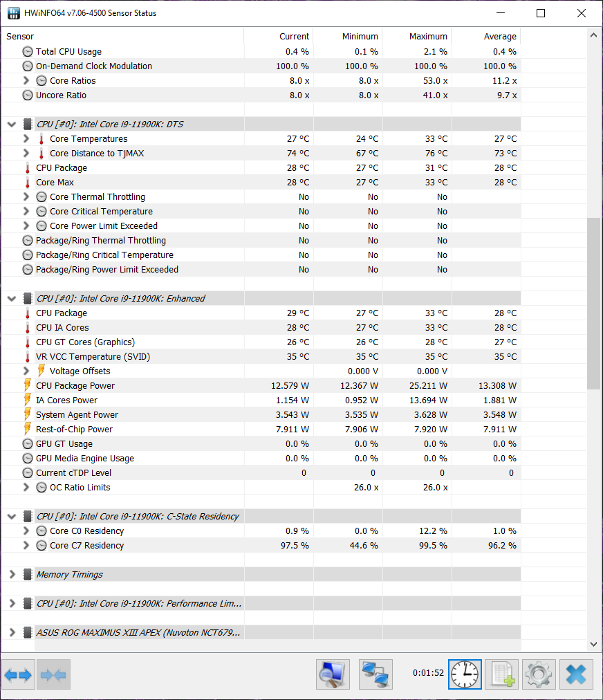The image size is (603, 700).
Task: Click the 96.2 % average C7 residency value
Action: [x=502, y=546]
